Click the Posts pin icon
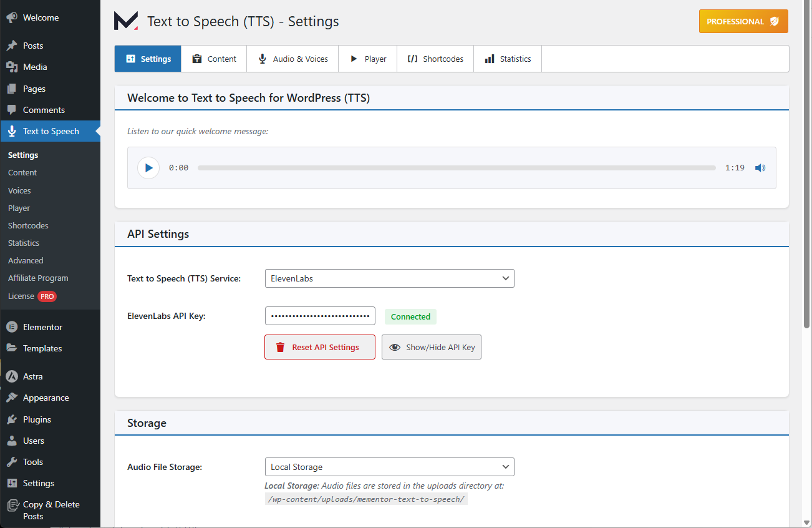 (x=11, y=46)
